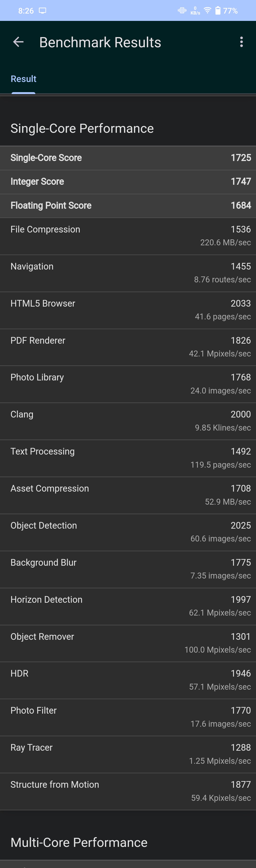This screenshot has height=868, width=256.
Task: Tap the Floating Point Score row
Action: [x=128, y=206]
